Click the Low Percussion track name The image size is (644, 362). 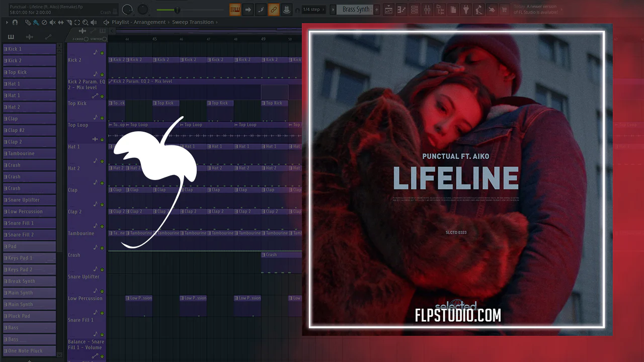pyautogui.click(x=85, y=298)
